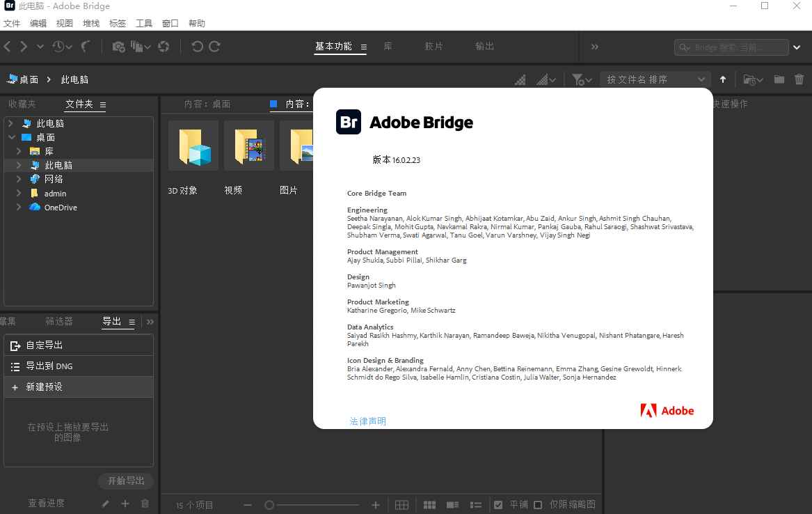The image size is (812, 514).
Task: Click the thumbnail quality icon
Action: click(520, 80)
